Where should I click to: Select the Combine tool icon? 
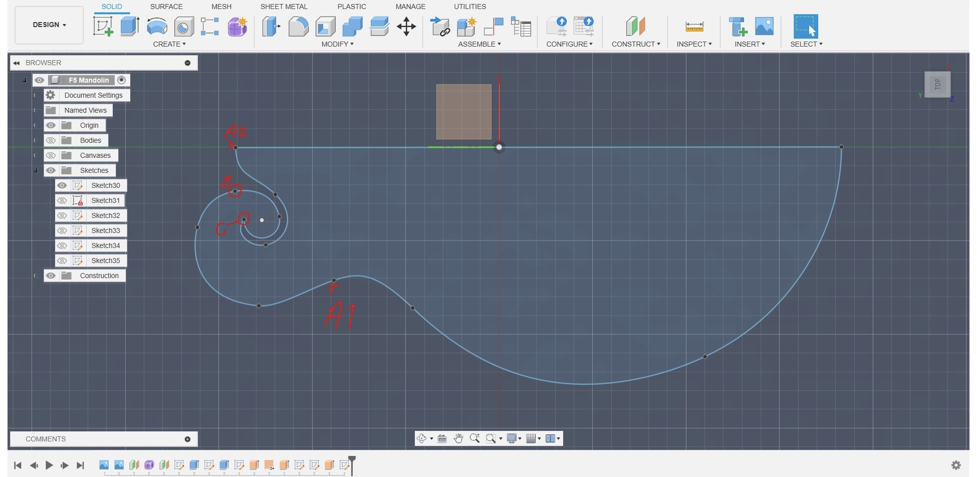click(x=352, y=27)
